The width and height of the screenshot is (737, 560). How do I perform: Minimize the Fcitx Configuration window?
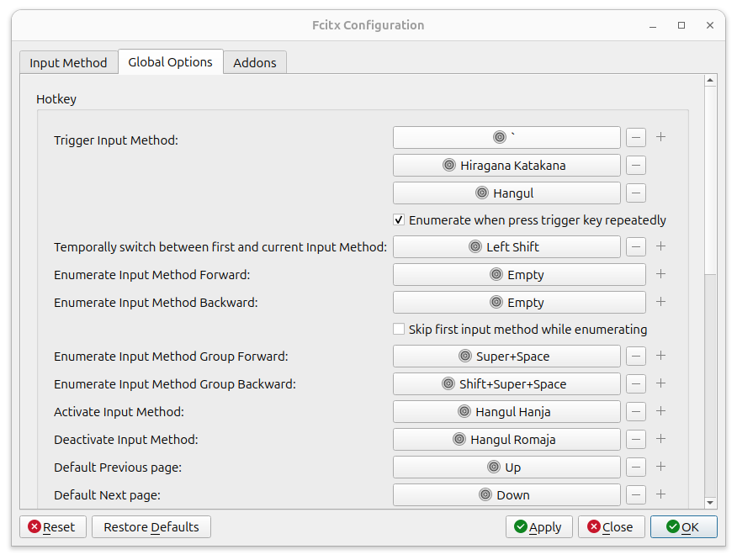653,25
